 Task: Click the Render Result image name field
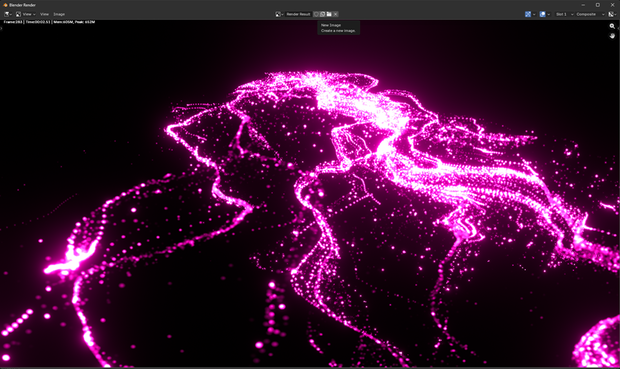tap(299, 14)
